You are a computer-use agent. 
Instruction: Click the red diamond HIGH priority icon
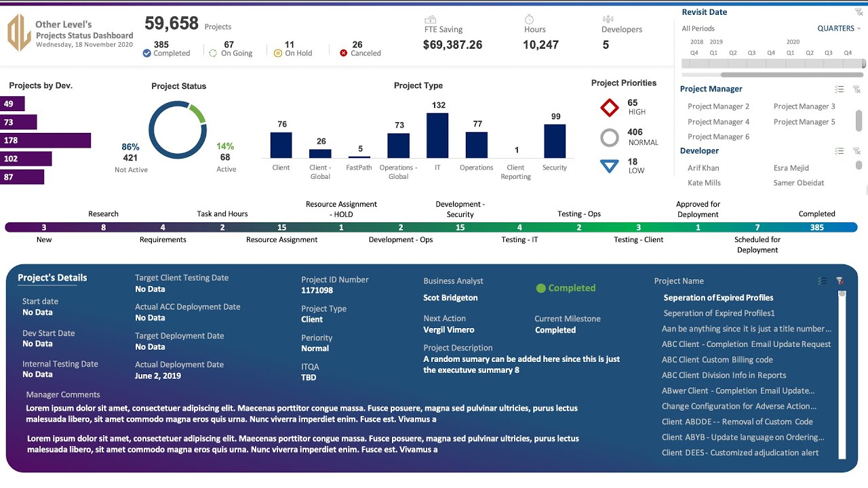[610, 107]
